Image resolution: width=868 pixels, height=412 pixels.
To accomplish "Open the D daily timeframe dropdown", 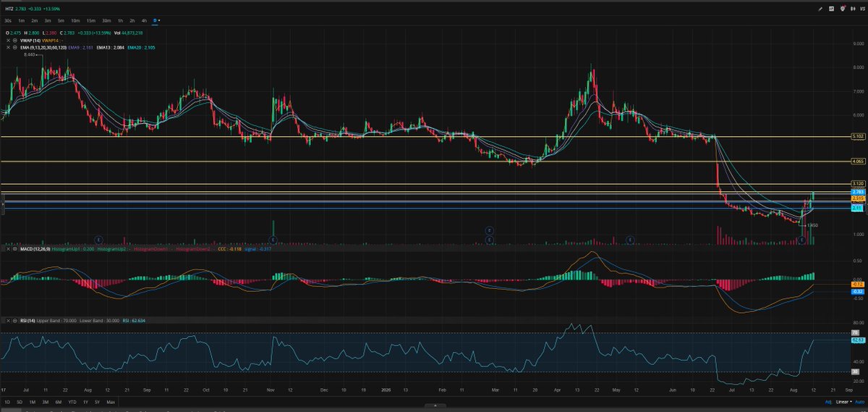I will tap(156, 21).
